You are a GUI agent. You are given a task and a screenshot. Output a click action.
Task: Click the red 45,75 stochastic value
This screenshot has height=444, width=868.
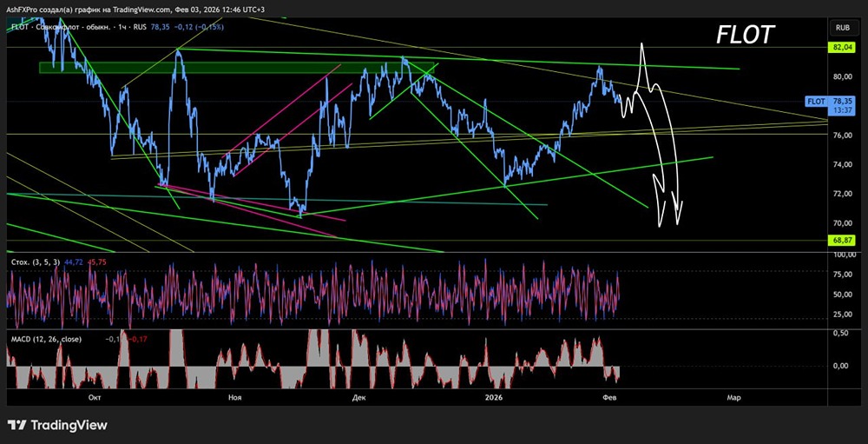point(96,261)
